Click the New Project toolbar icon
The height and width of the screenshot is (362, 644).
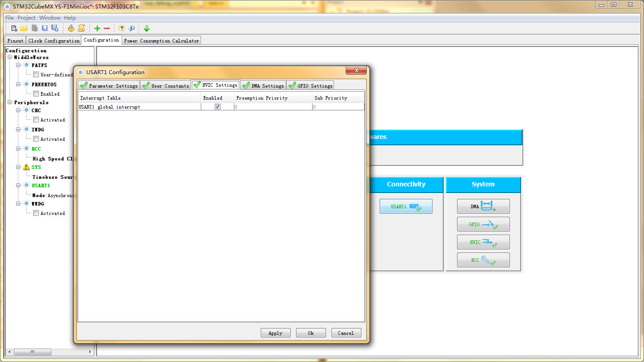pos(14,28)
